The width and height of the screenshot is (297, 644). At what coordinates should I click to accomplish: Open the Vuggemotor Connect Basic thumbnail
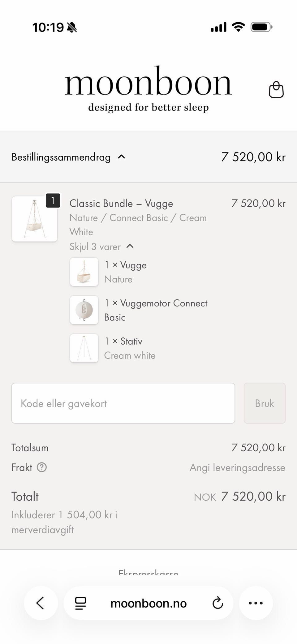[x=84, y=310]
